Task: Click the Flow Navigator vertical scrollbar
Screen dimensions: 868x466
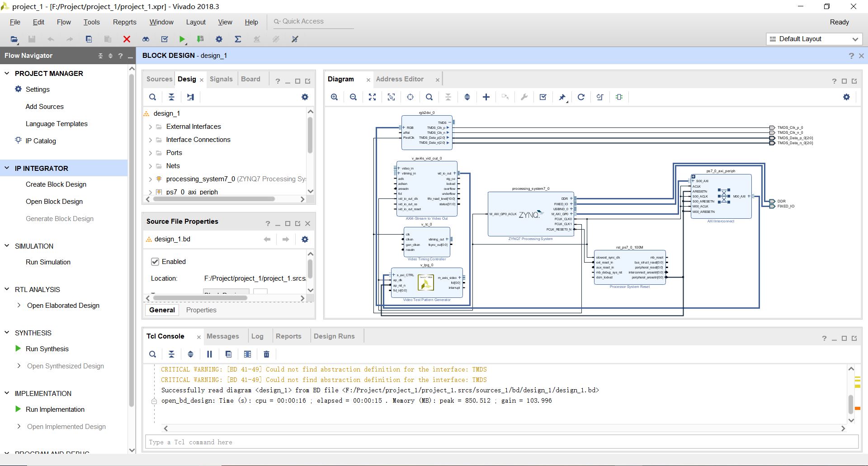Action: (132, 240)
